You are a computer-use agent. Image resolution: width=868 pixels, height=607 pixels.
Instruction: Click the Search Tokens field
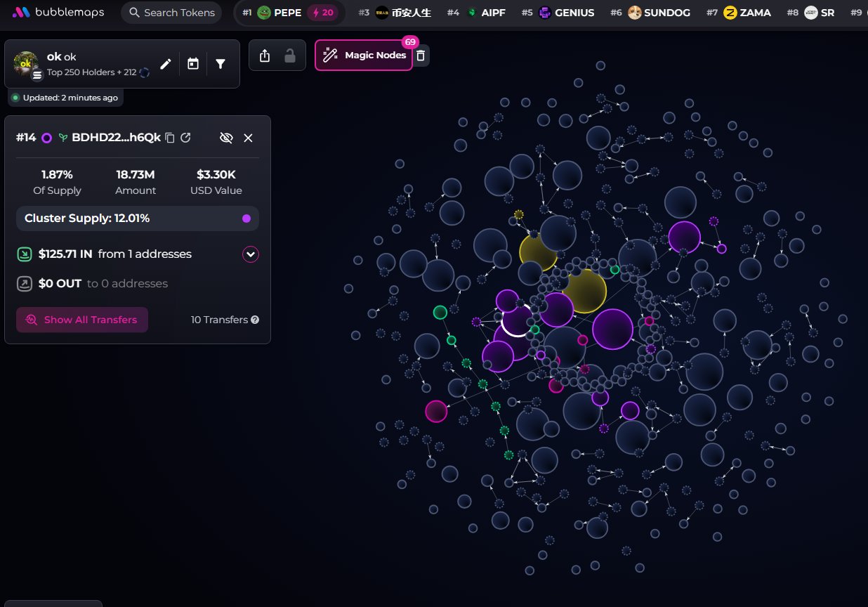pos(171,13)
